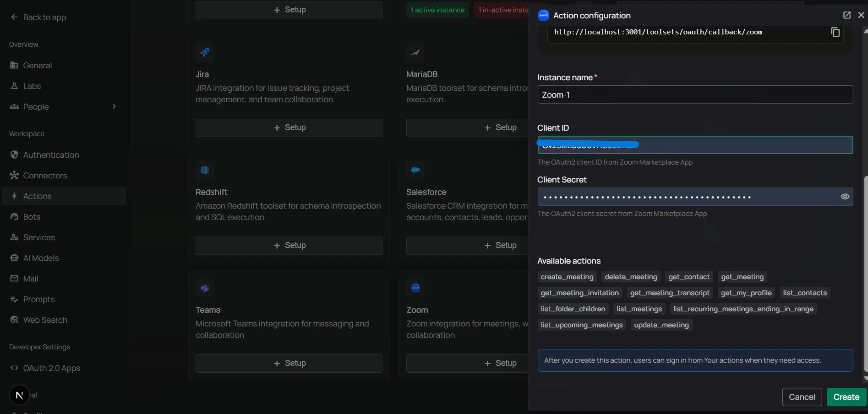The image size is (868, 414).
Task: Click Setup button for Teams
Action: [x=289, y=363]
